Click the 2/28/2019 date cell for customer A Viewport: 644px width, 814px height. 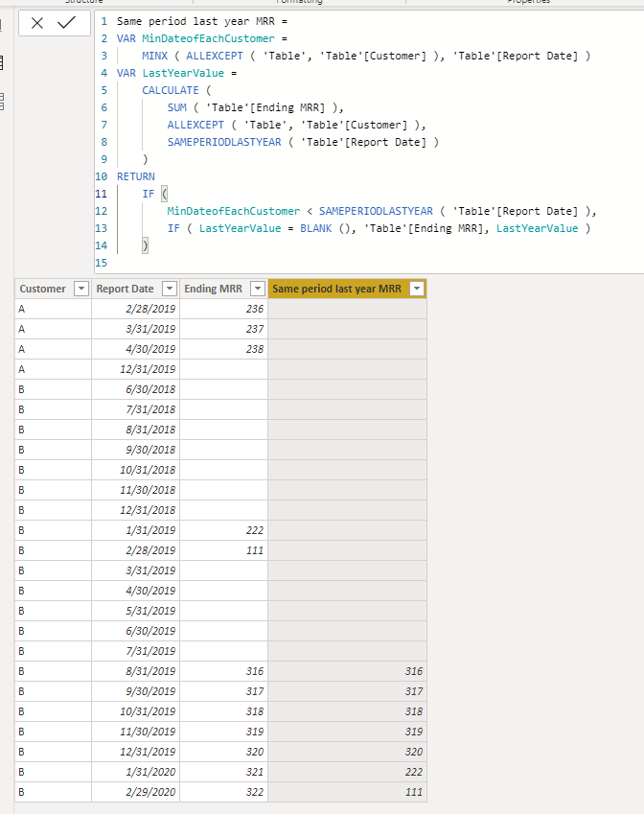click(x=135, y=309)
